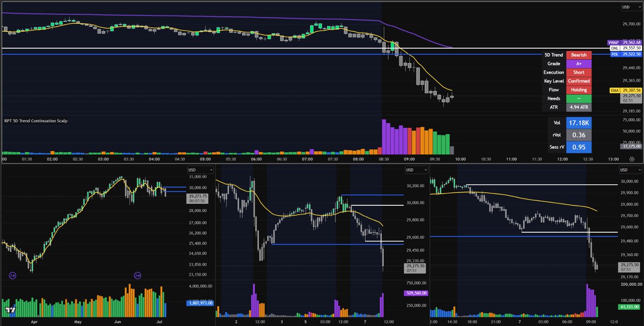Open the purple contract rollover marker near April
Screen dimensions: 644x326
pos(12,276)
